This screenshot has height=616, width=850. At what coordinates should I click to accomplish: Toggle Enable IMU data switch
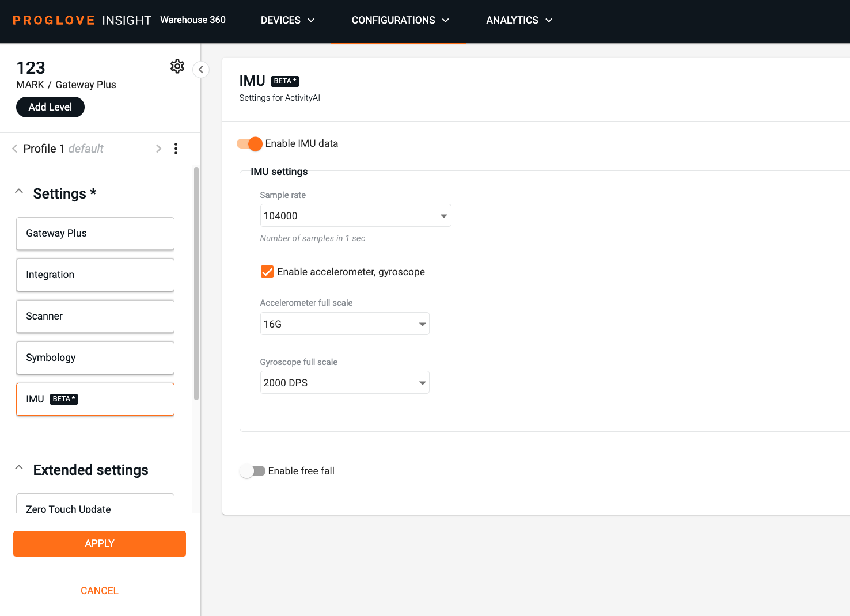click(250, 144)
